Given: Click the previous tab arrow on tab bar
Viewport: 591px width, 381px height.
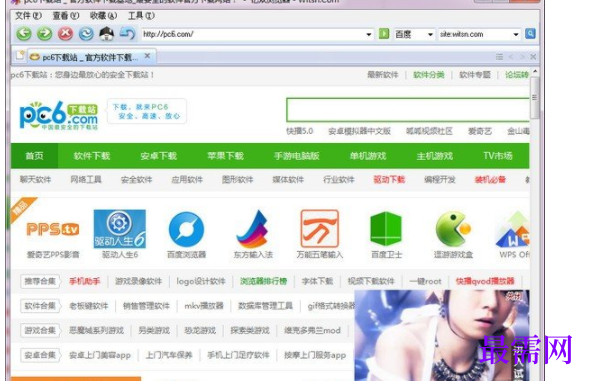Looking at the screenshot, I should pos(511,57).
